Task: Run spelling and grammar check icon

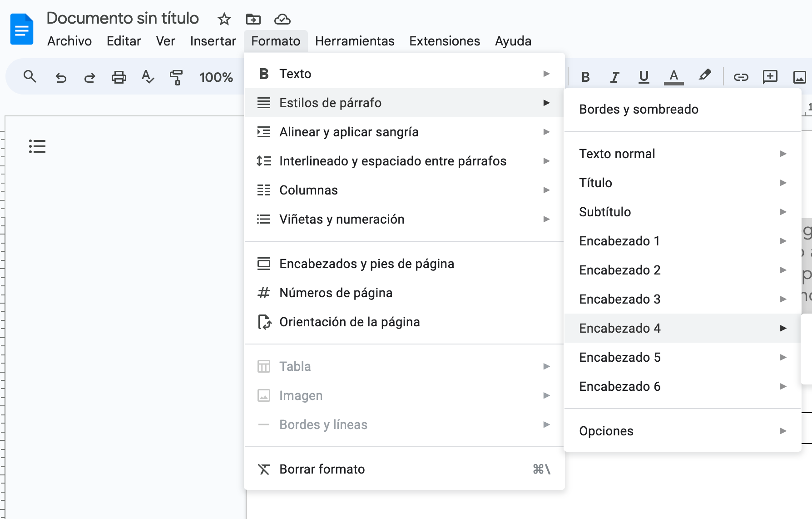Action: point(148,77)
